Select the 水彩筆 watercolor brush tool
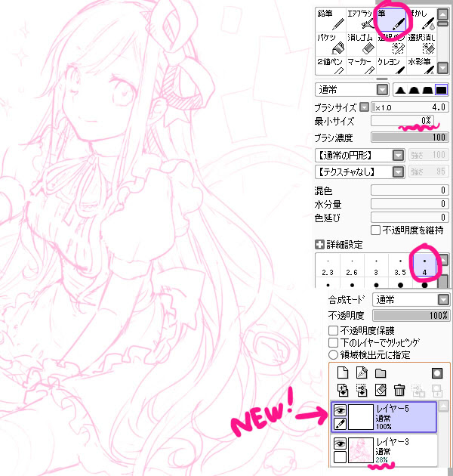 point(421,65)
